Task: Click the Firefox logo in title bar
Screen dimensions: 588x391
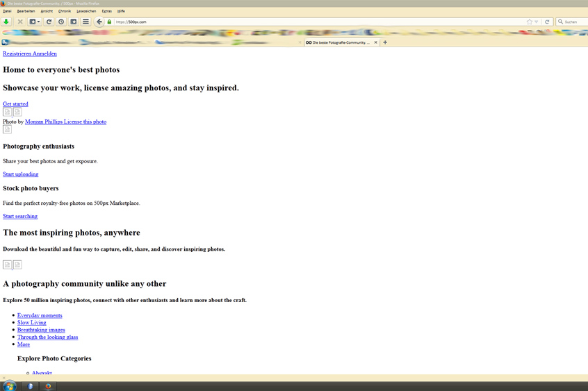Action: [3, 3]
